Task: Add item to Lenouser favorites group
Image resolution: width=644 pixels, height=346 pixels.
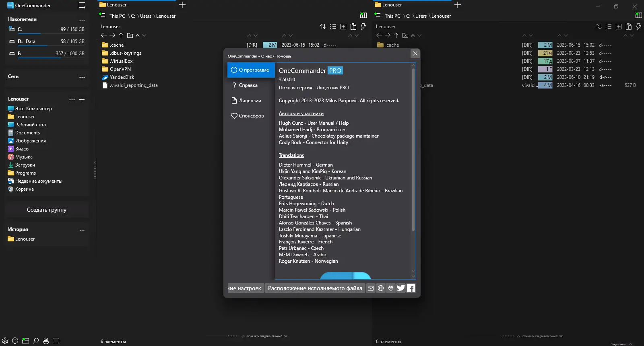Action: pyautogui.click(x=82, y=99)
